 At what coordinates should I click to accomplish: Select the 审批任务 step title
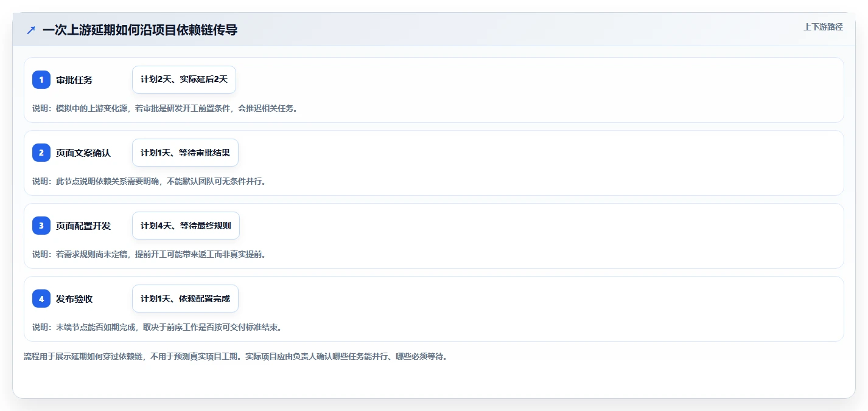pos(74,80)
